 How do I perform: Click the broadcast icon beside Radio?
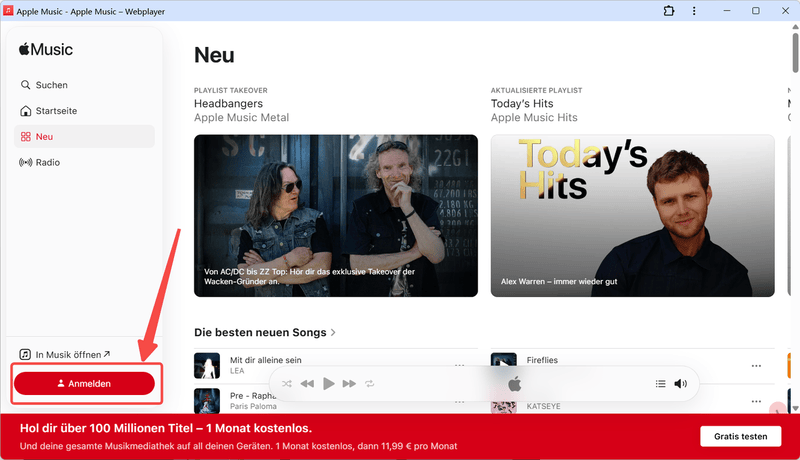pos(26,162)
